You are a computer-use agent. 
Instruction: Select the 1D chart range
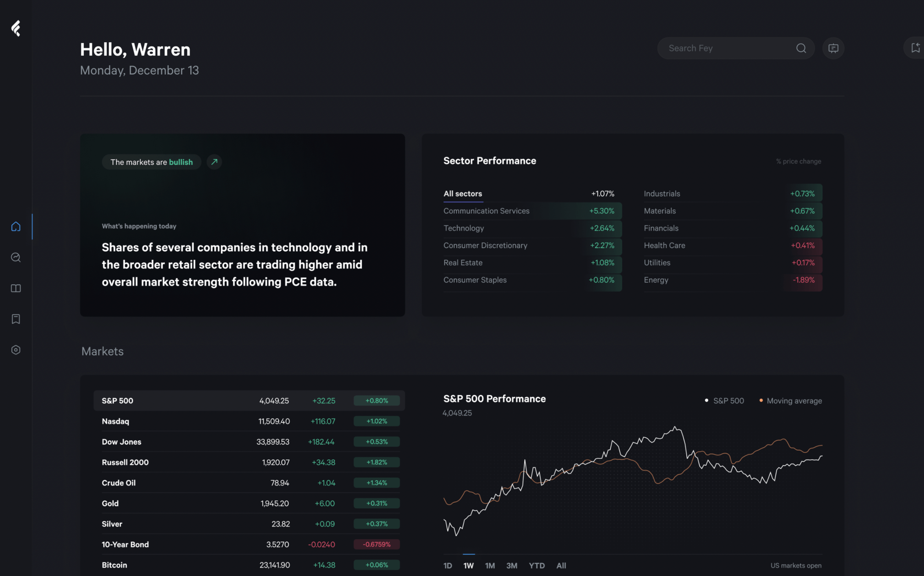point(448,566)
